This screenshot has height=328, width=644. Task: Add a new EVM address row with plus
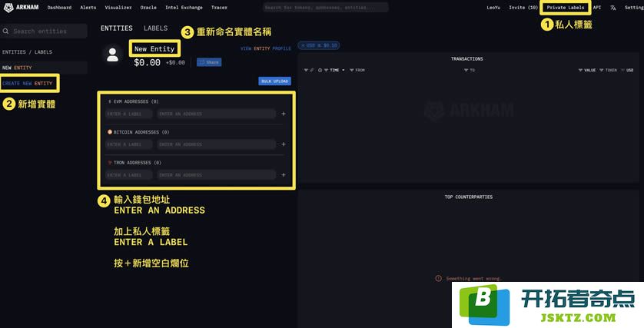[284, 114]
